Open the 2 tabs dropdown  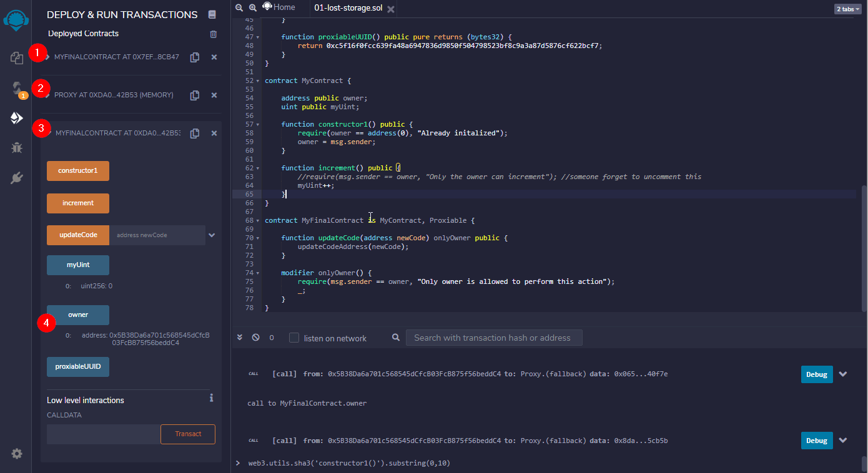point(849,9)
